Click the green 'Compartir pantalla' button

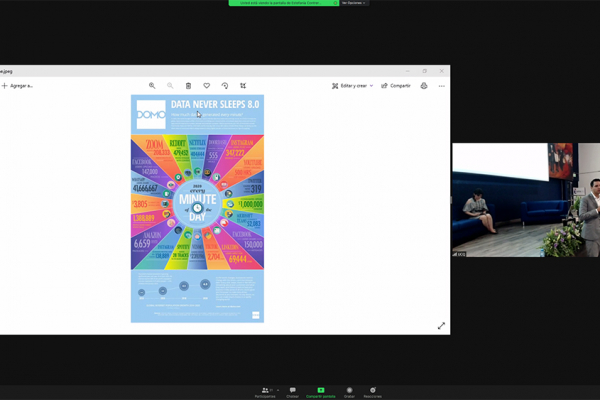321,392
